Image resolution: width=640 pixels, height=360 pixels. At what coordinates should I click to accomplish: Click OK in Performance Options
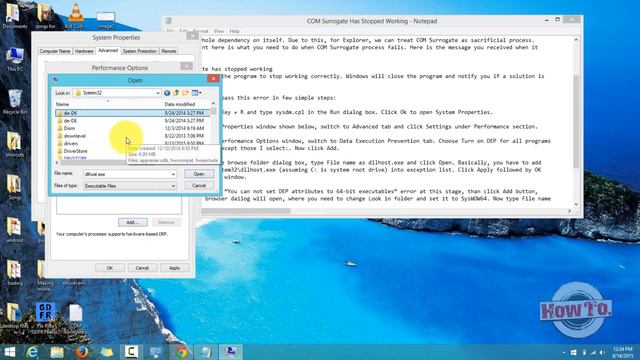click(110, 268)
